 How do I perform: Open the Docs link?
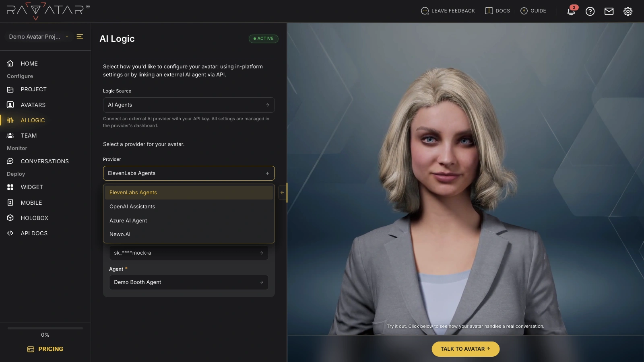497,11
